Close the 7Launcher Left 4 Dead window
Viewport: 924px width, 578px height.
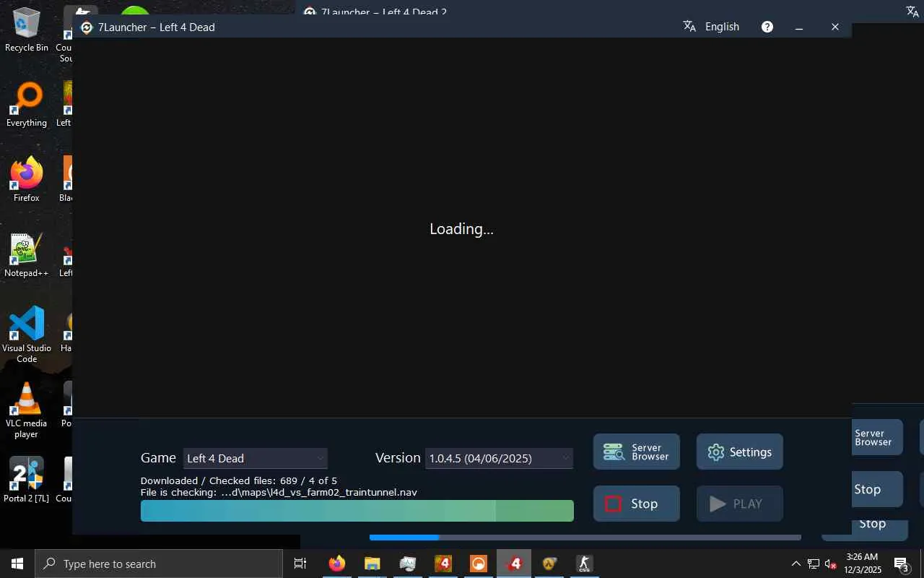(x=835, y=27)
